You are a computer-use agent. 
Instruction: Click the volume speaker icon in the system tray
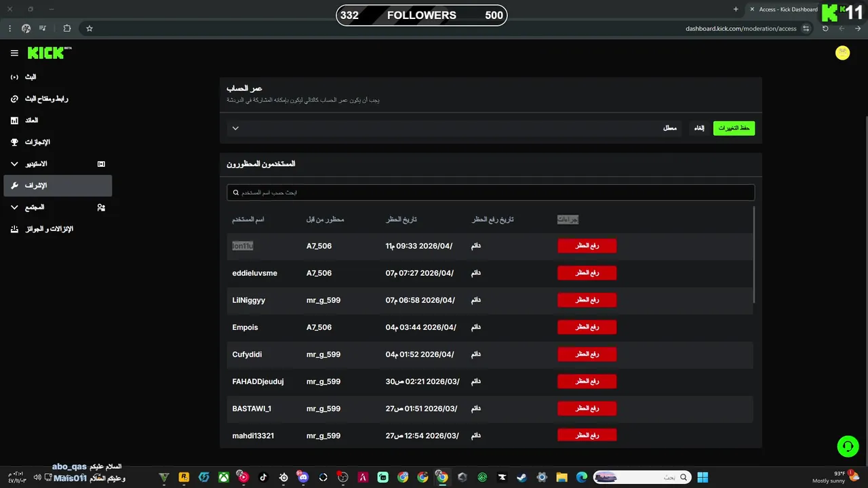pos(37,477)
